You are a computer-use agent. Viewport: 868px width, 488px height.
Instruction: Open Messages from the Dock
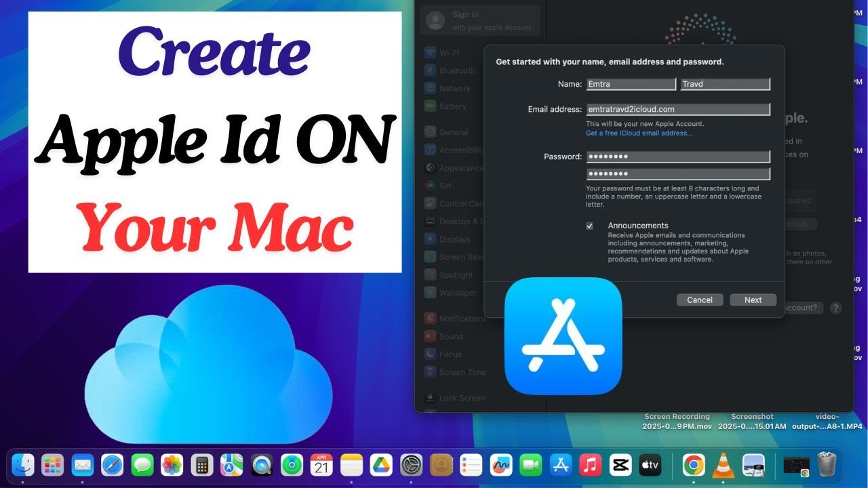pyautogui.click(x=142, y=465)
